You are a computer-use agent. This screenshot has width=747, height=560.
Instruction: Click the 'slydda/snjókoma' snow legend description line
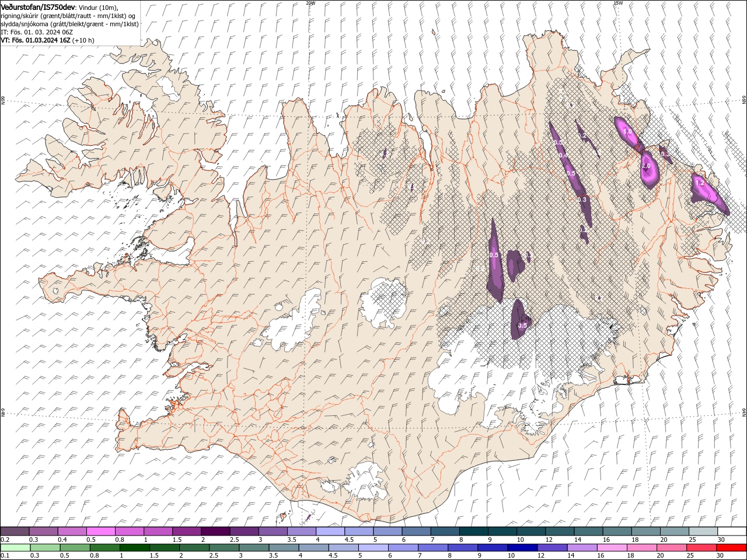point(70,24)
